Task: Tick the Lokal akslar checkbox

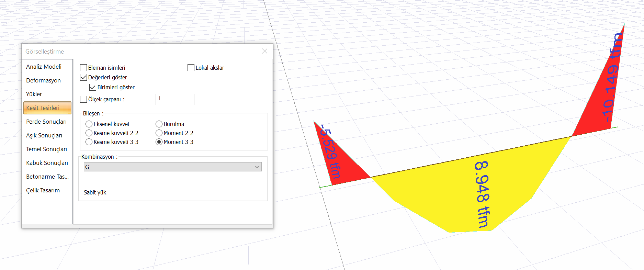Action: tap(191, 68)
